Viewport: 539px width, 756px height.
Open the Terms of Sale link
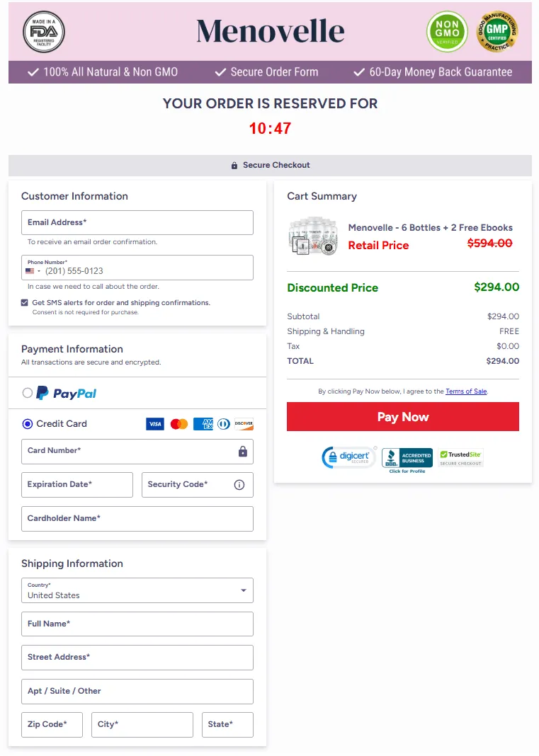466,391
